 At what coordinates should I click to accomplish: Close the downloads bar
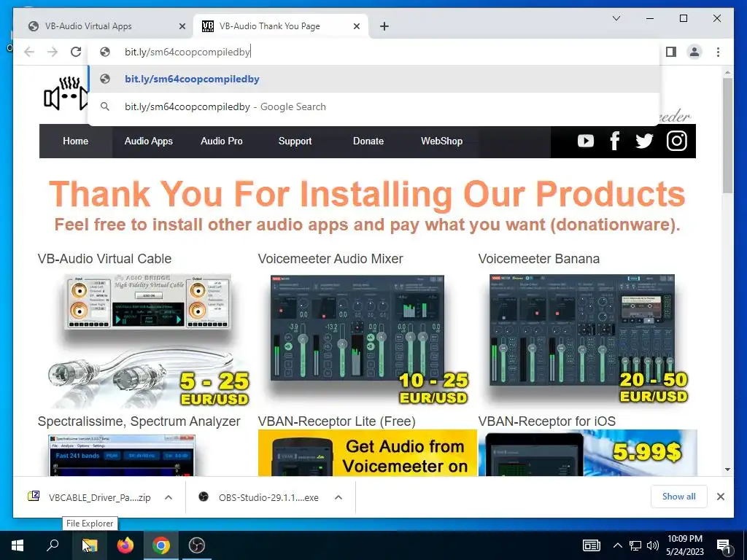(x=720, y=497)
